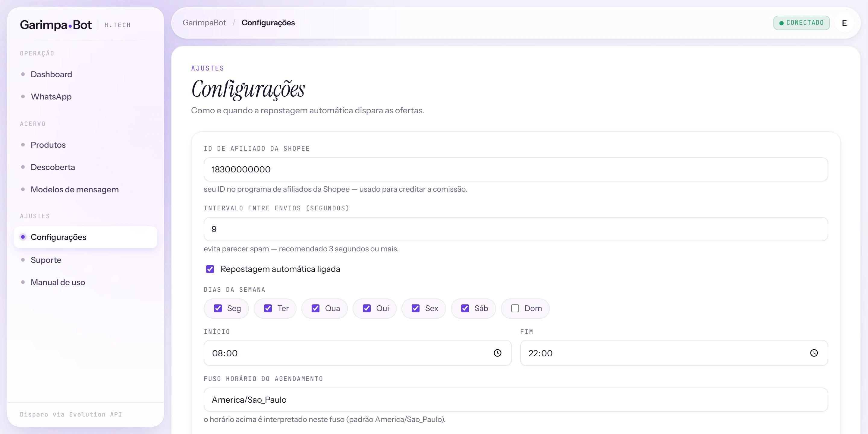Screen dimensions: 868x434
Task: Uncheck the Qua weekday checkbox
Action: [315, 308]
